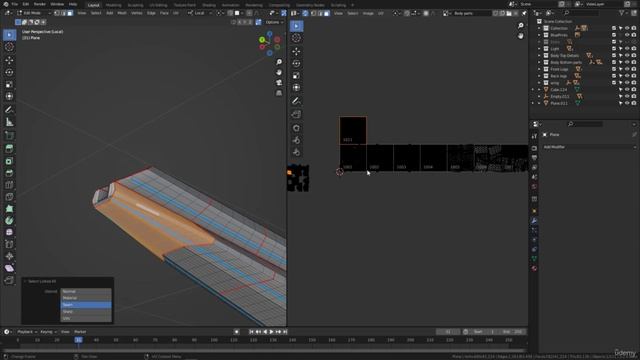Toggle exclude checkbox of Front Legs collection

point(614,69)
